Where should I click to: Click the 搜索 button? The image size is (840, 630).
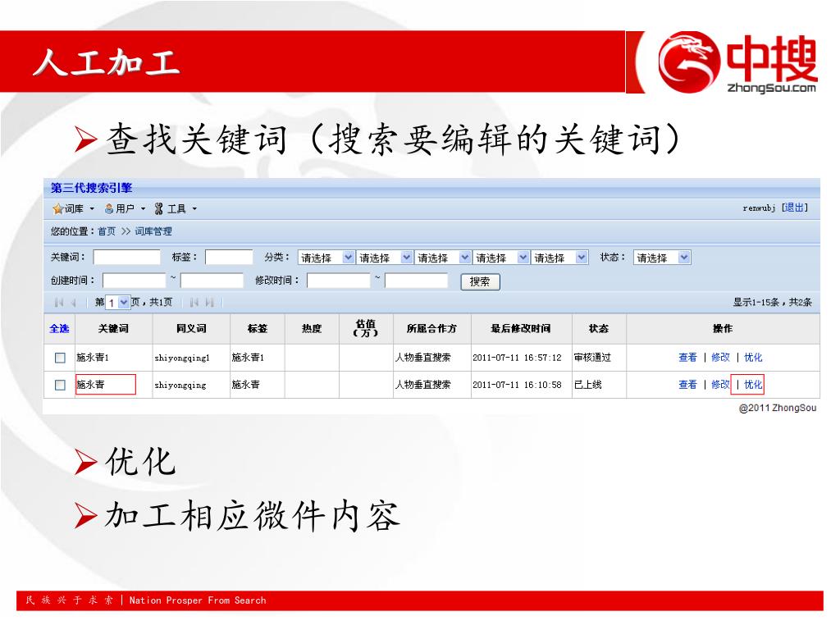click(x=480, y=282)
